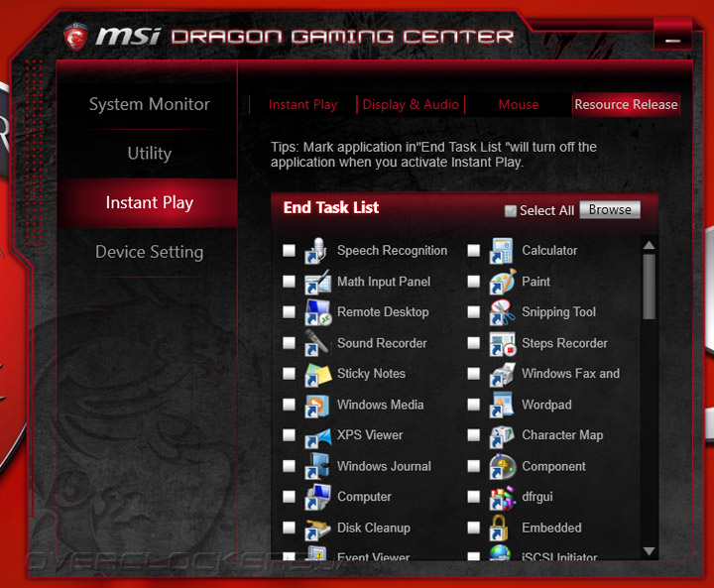
Task: Open System Monitor in the sidebar
Action: tap(150, 104)
